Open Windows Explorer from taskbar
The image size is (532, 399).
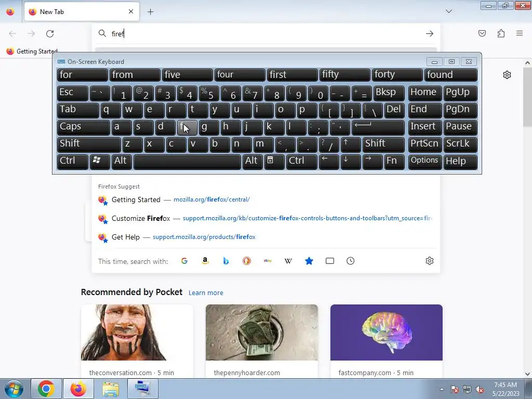[x=111, y=389]
